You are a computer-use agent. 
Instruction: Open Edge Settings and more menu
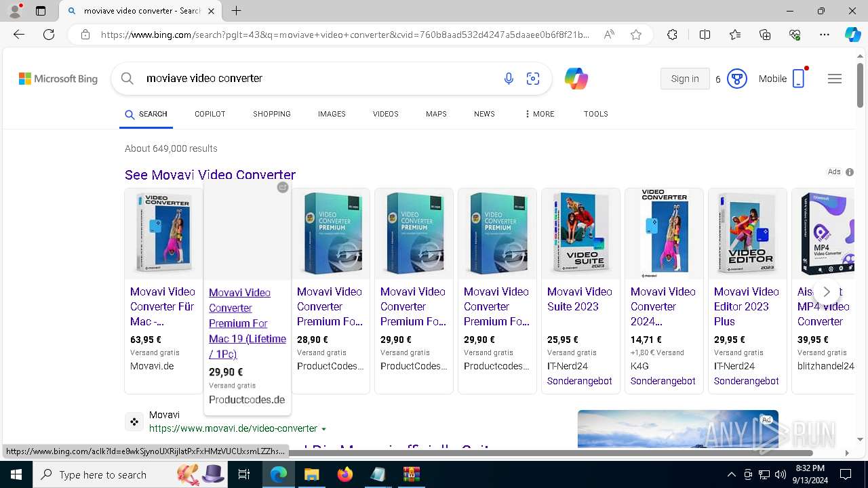pos(825,35)
